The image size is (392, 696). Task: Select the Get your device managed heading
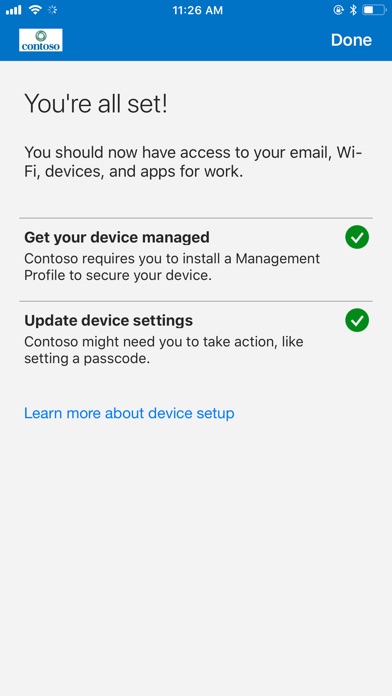[x=117, y=237]
